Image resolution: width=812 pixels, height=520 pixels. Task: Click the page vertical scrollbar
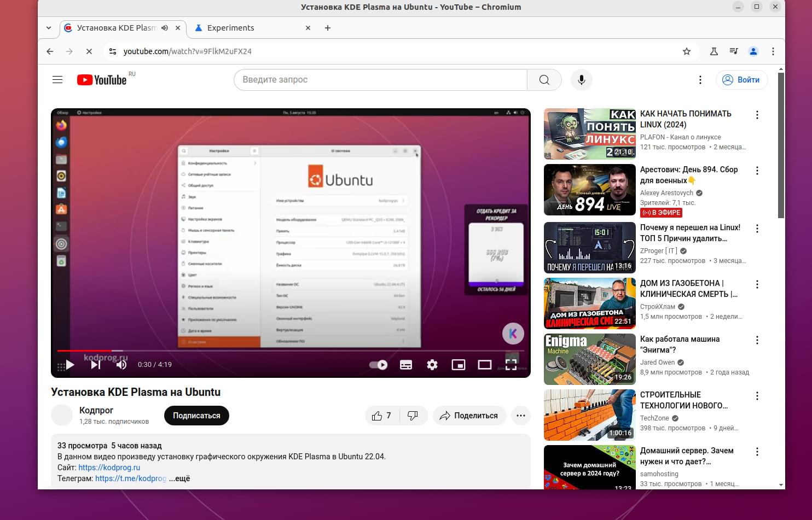point(781,145)
